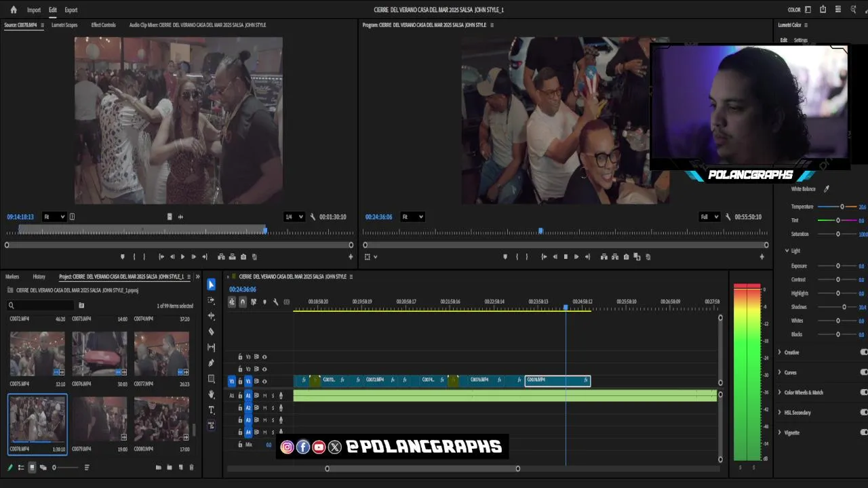Open Program playback resolution Full dropdown
The height and width of the screenshot is (488, 868).
tap(709, 217)
